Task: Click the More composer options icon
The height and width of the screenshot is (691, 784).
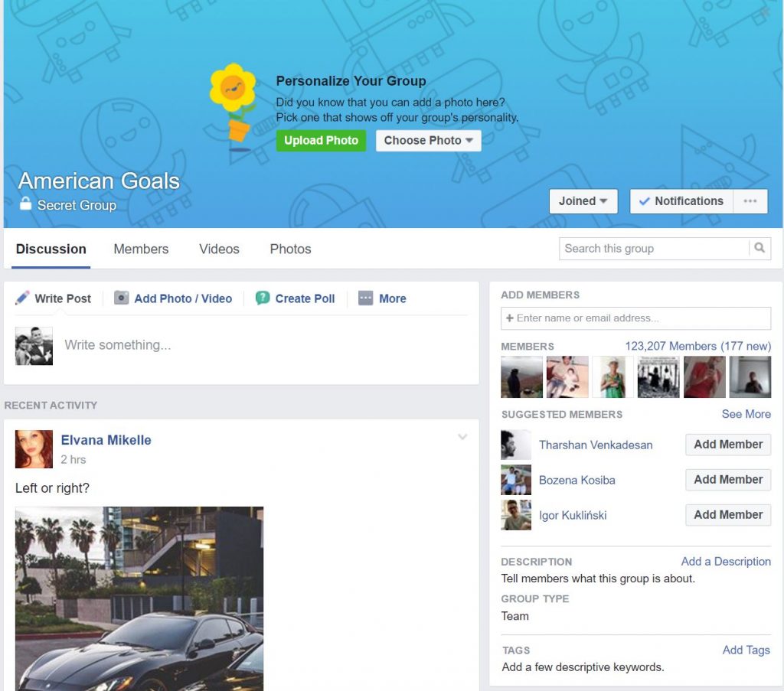Action: 366,298
